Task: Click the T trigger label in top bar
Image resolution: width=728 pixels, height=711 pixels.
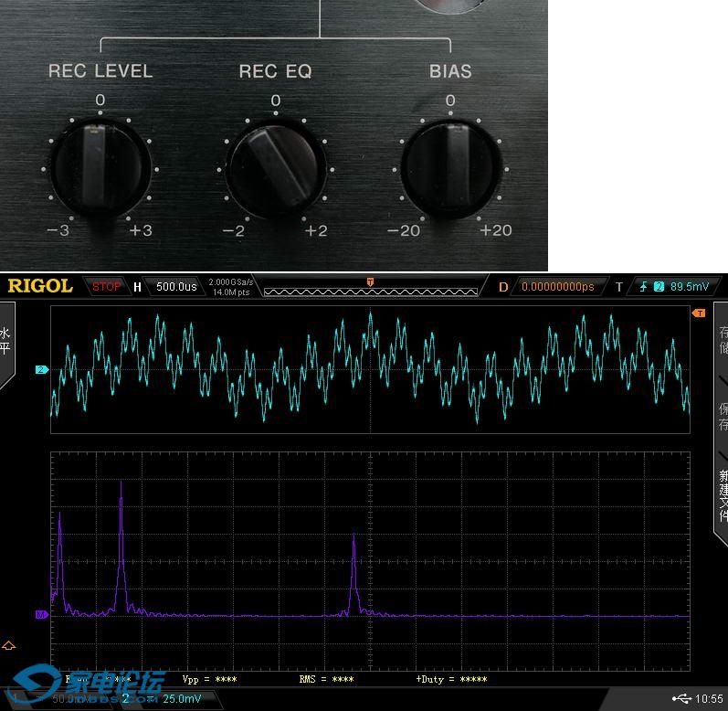Action: click(x=619, y=287)
